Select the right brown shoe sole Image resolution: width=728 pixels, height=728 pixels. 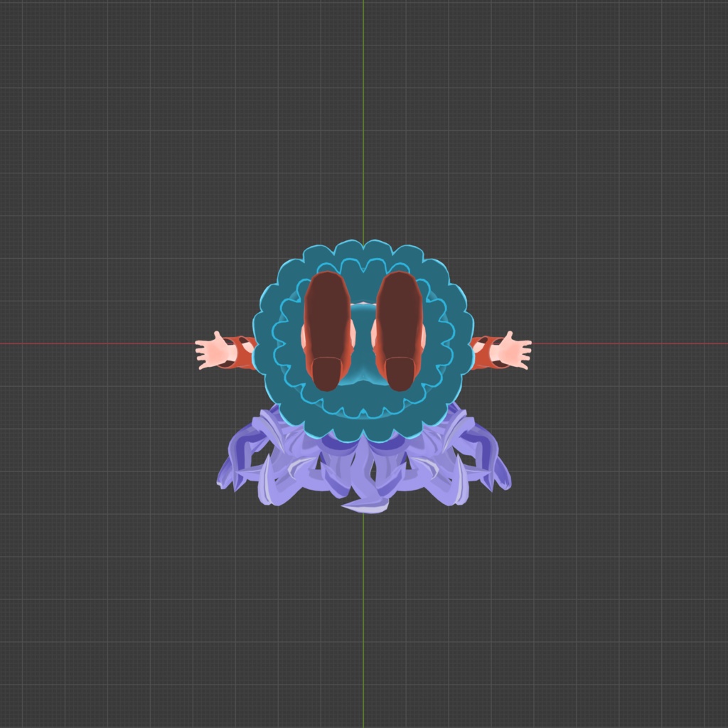pos(400,331)
